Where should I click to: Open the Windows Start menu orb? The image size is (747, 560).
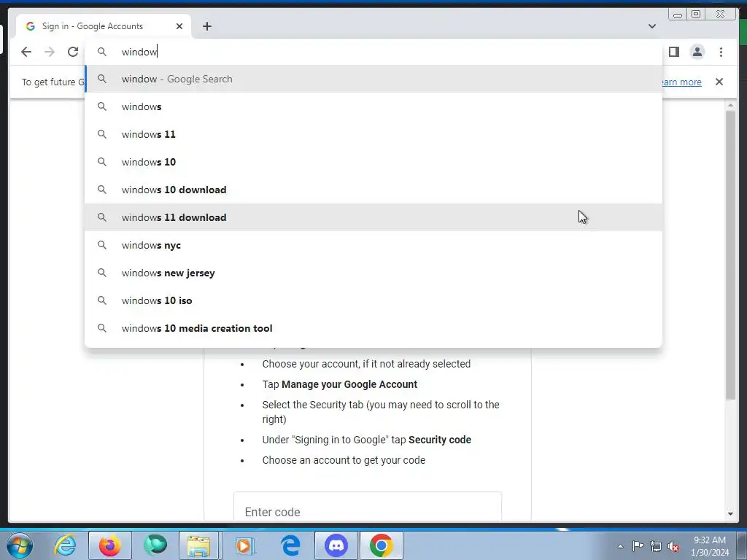pyautogui.click(x=20, y=545)
